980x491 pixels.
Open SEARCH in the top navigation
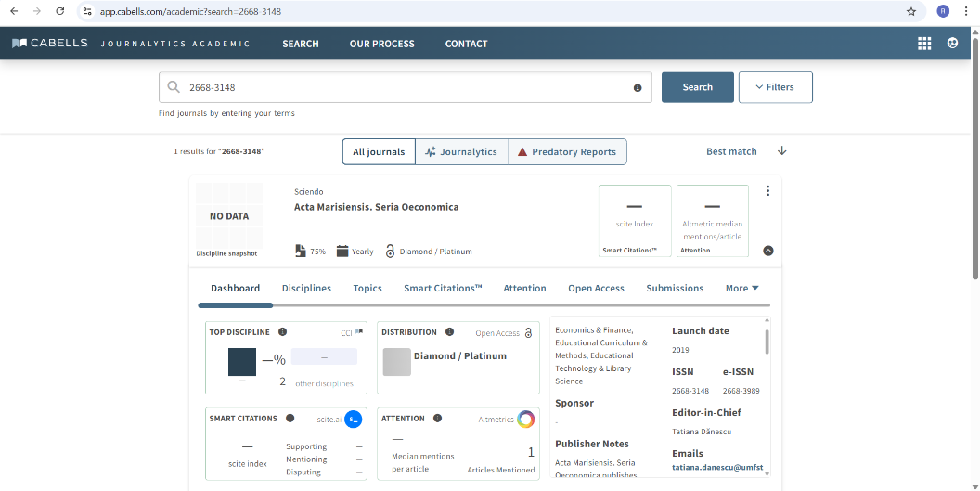(301, 44)
